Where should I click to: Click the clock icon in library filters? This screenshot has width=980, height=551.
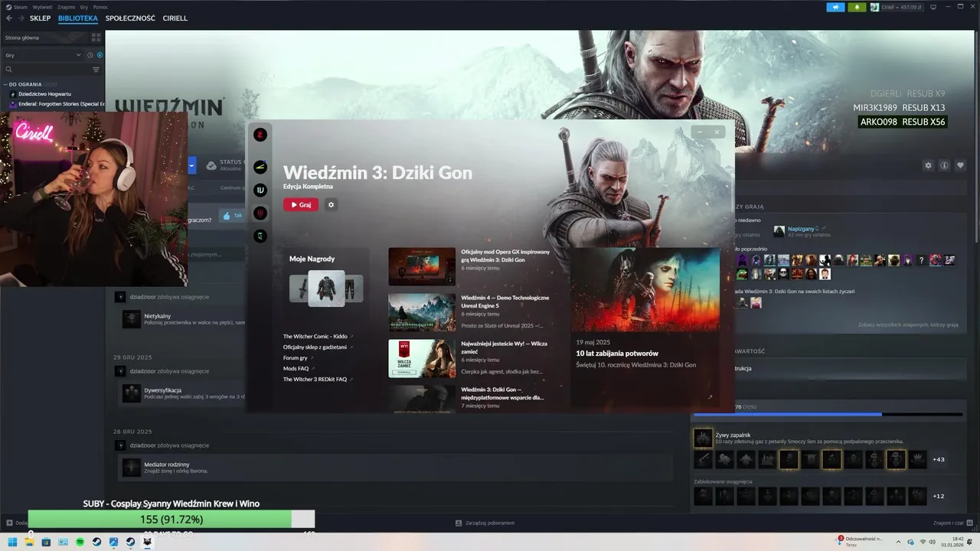(x=90, y=55)
